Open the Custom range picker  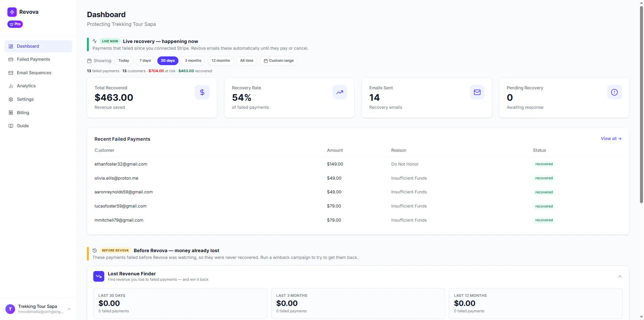pos(278,61)
